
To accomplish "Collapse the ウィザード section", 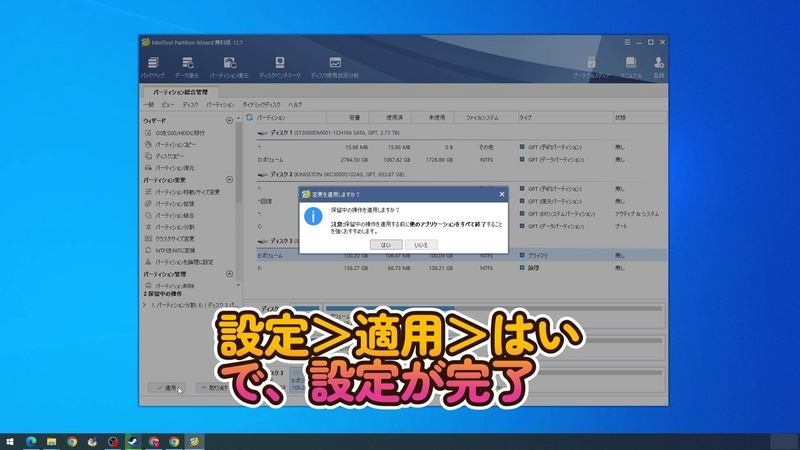I will click(x=229, y=120).
